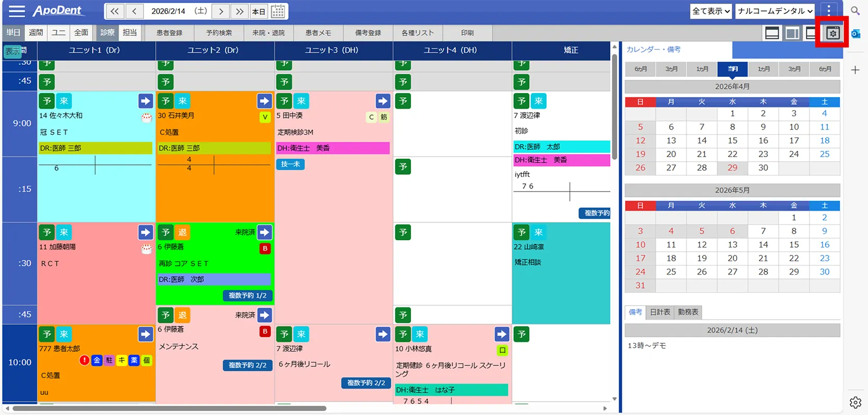
Task: Open the 全て表示 dropdown
Action: [710, 11]
